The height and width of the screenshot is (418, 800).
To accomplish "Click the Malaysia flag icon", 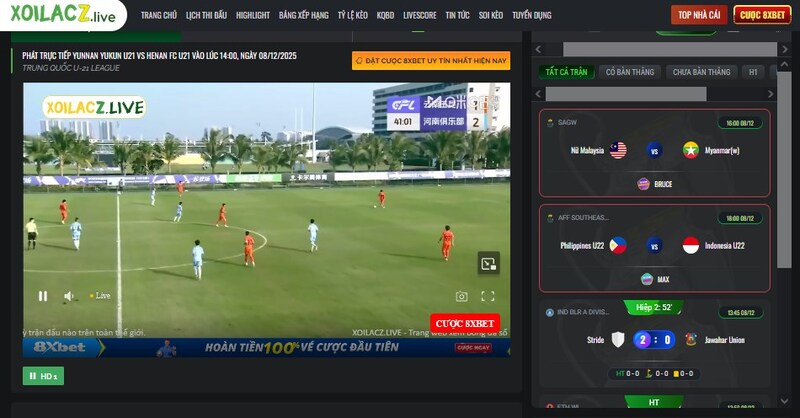I will (618, 151).
